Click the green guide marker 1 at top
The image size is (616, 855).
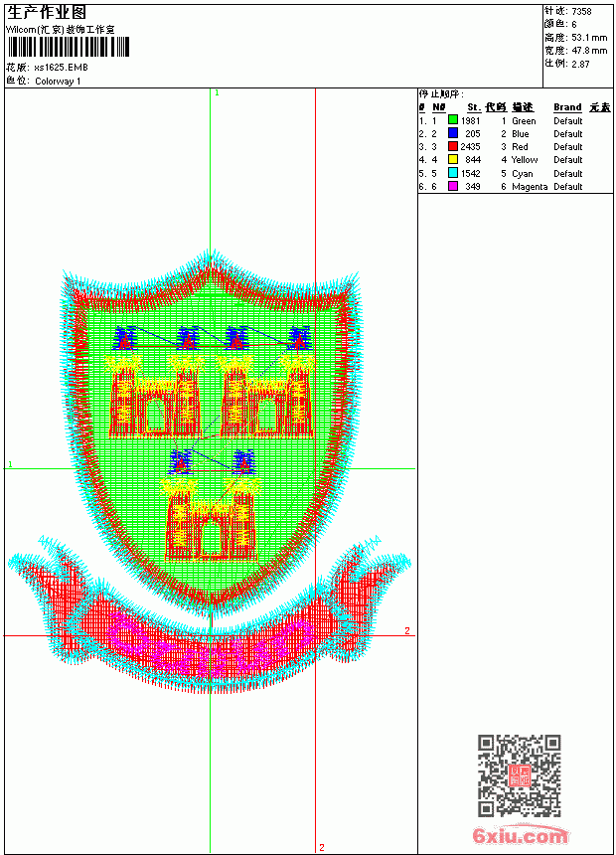click(217, 93)
